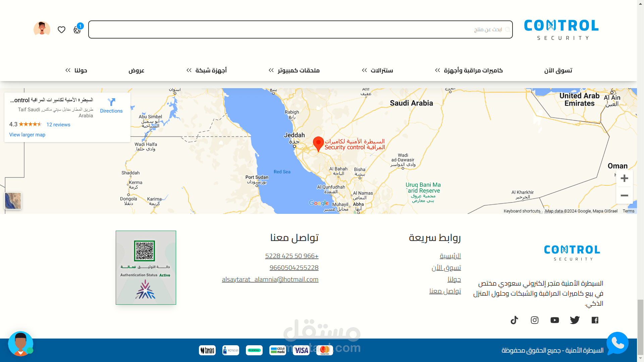Viewport: 644px width, 362px height.
Task: Open the wishlist heart icon
Action: (x=61, y=30)
